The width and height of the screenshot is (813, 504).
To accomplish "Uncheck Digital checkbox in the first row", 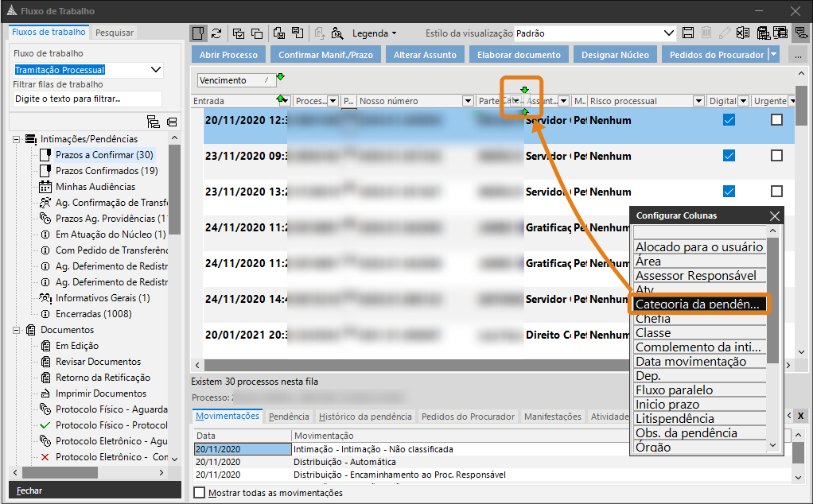I will (x=729, y=120).
